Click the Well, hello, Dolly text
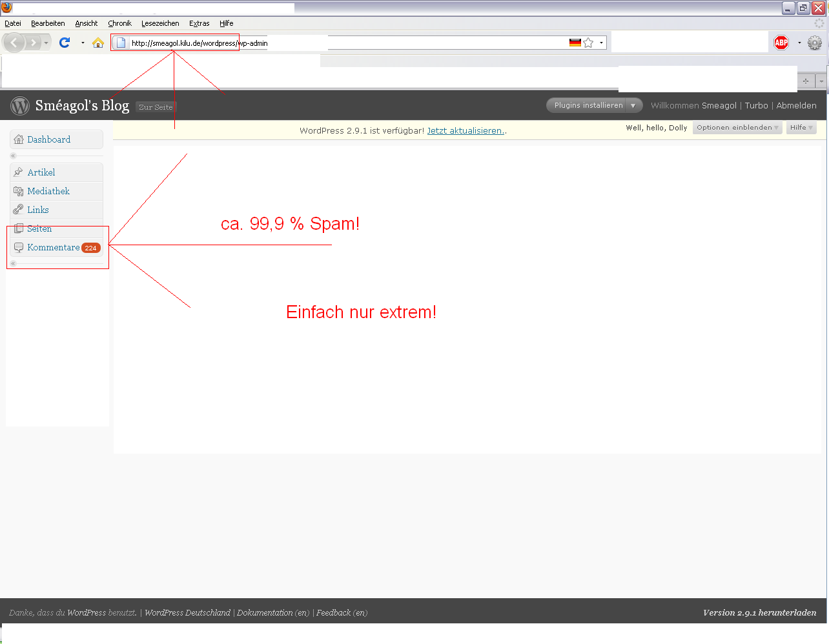 pos(656,128)
